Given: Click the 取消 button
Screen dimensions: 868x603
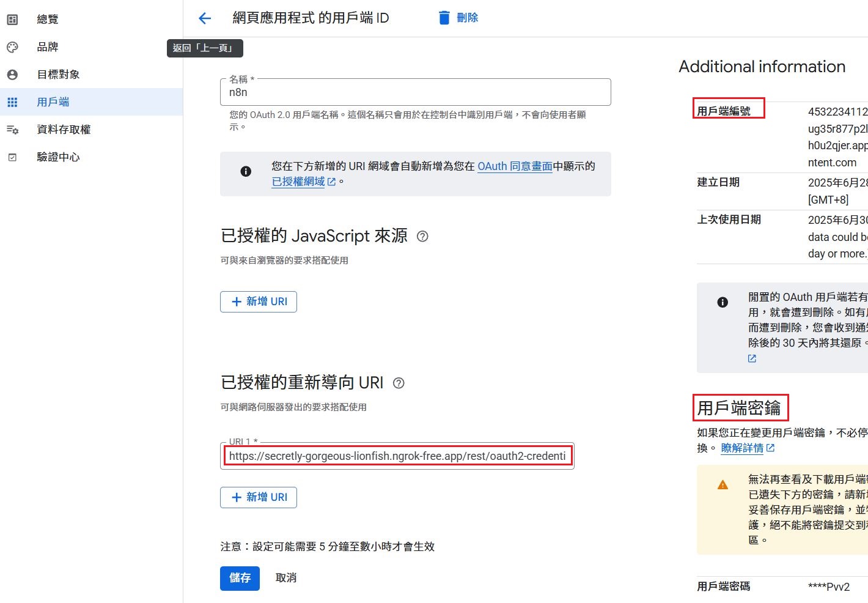Looking at the screenshot, I should pyautogui.click(x=286, y=578).
